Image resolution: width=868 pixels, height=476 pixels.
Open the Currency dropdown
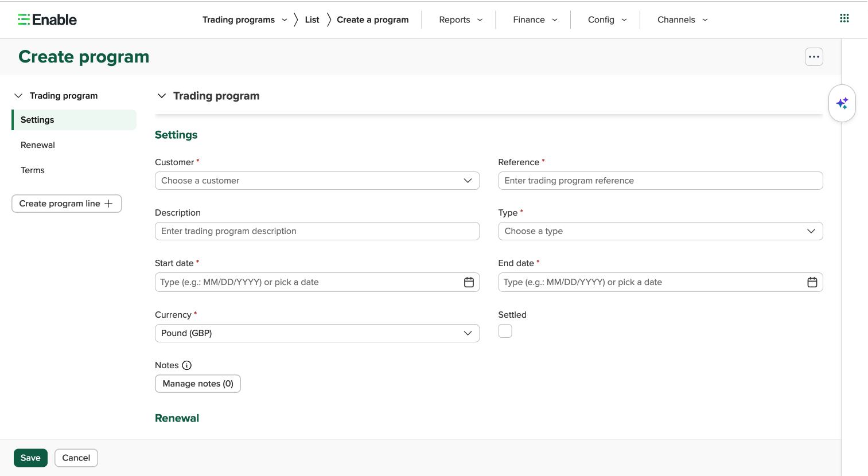(317, 333)
